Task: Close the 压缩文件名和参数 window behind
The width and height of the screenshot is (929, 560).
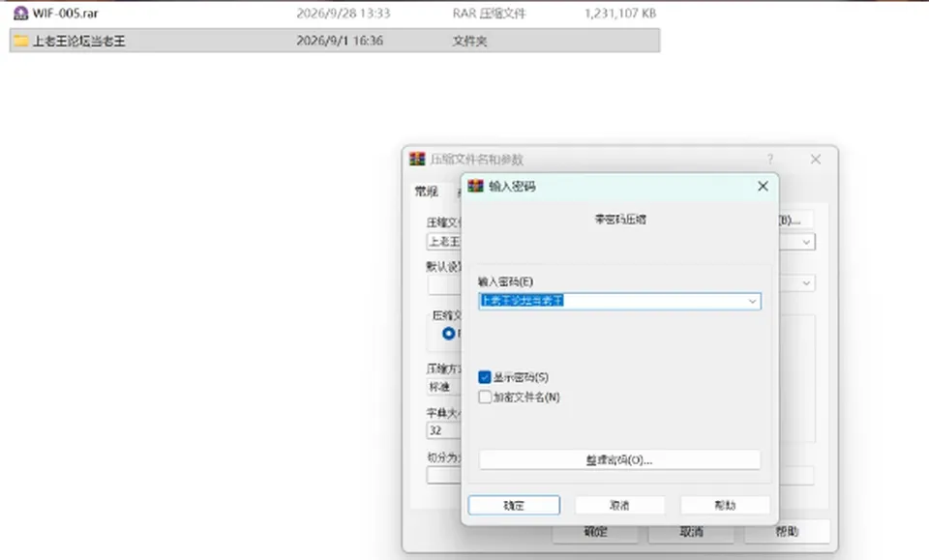Action: pos(816,160)
